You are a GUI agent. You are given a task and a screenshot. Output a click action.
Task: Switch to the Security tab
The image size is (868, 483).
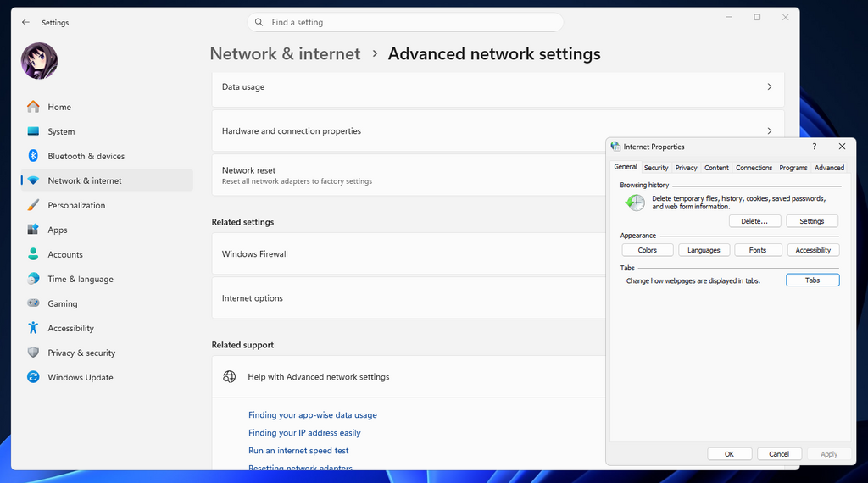click(x=656, y=168)
